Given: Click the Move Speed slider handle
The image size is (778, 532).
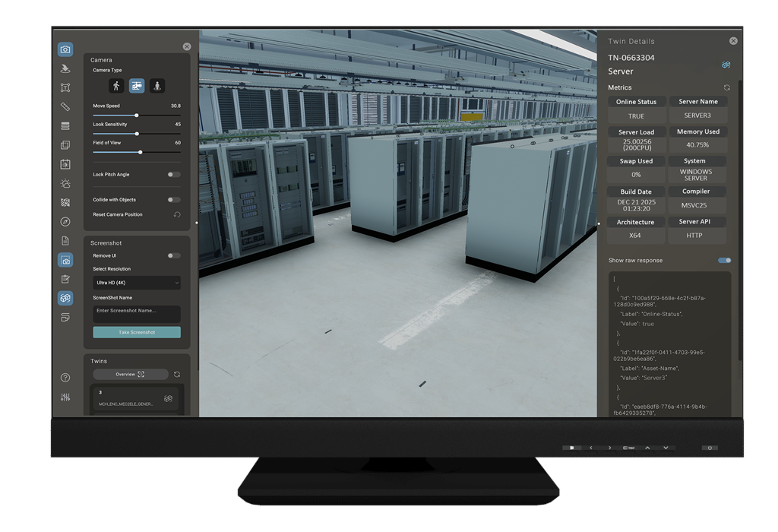Looking at the screenshot, I should point(137,116).
